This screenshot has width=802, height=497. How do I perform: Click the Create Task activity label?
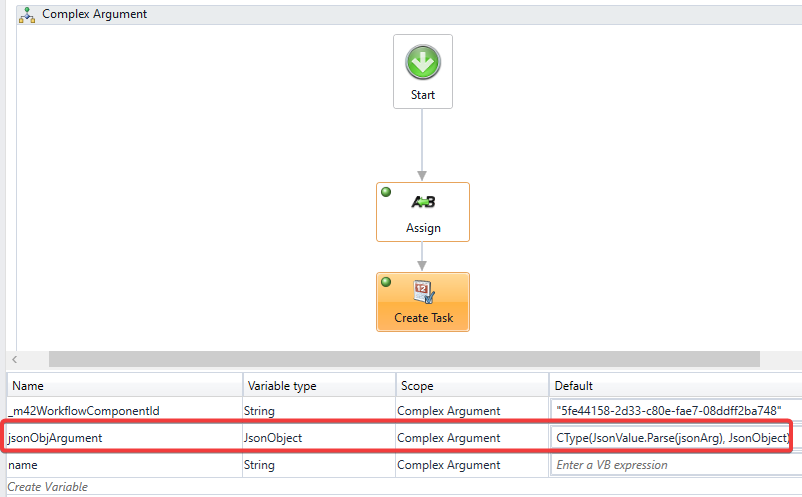pos(423,318)
